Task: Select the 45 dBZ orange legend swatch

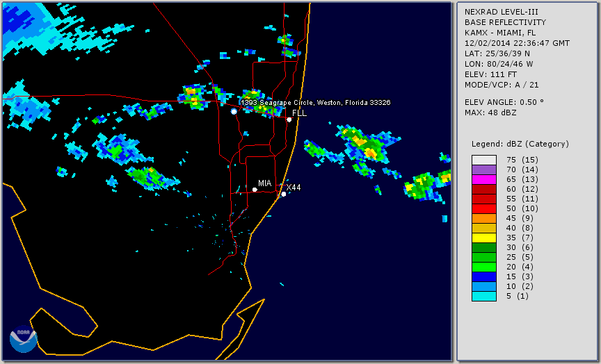Action: [x=484, y=219]
